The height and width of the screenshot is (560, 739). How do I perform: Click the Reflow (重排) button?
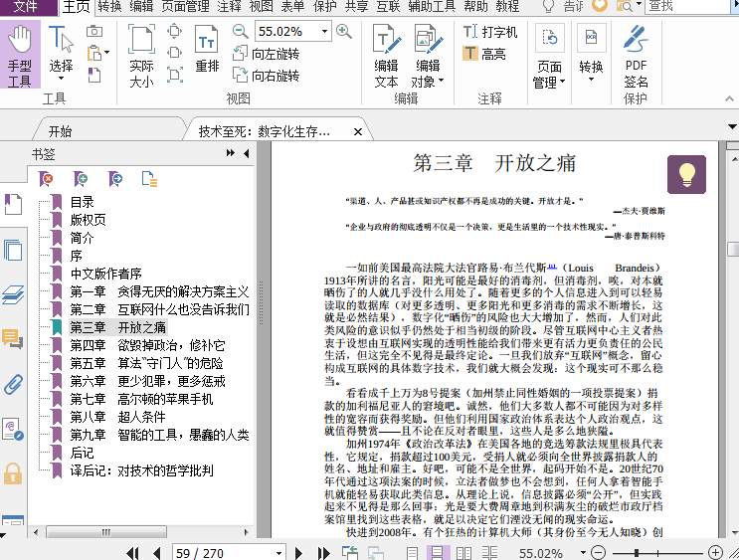[x=207, y=49]
